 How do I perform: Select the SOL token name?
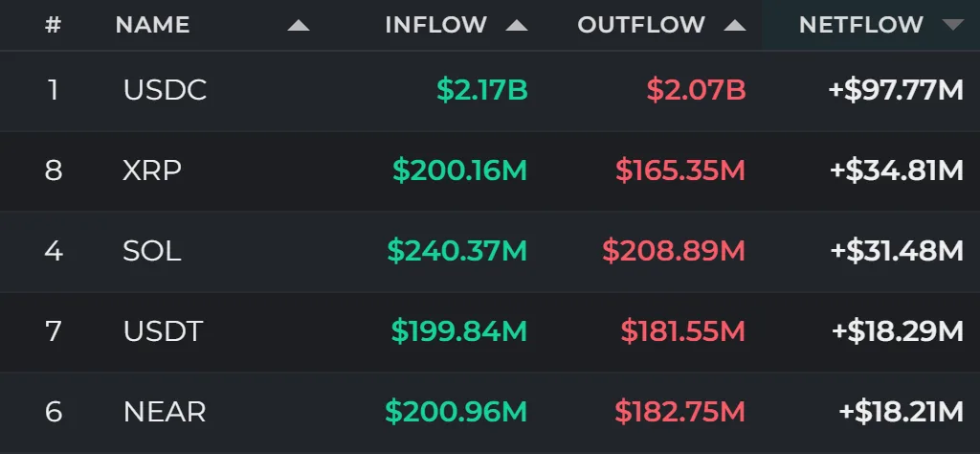coord(152,251)
